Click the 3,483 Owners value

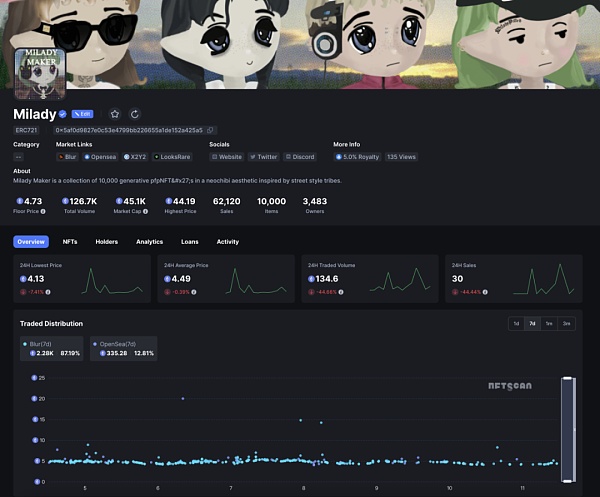[x=315, y=201]
